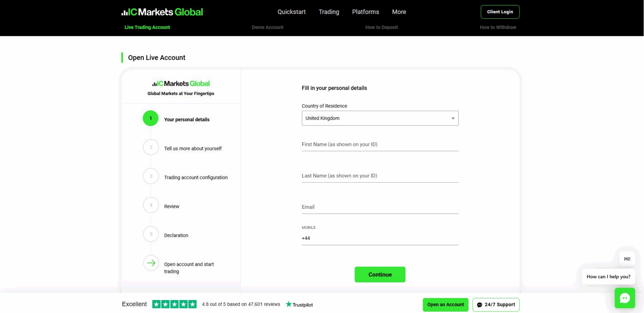The image size is (644, 313).
Task: Select the Demo Account tab
Action: [268, 27]
